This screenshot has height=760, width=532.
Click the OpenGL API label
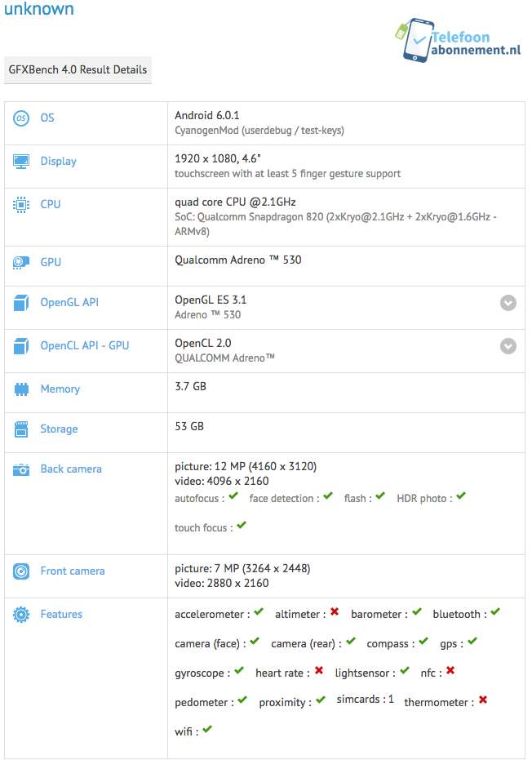click(70, 302)
